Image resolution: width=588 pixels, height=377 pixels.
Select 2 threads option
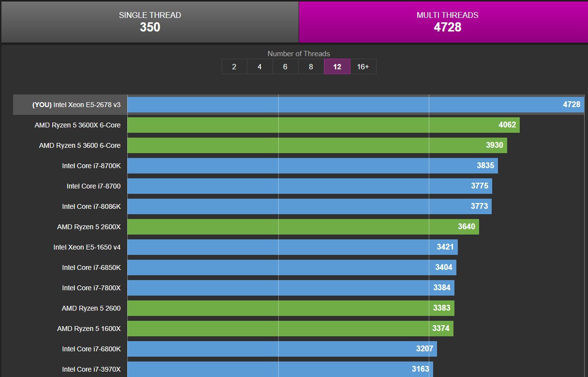[234, 67]
